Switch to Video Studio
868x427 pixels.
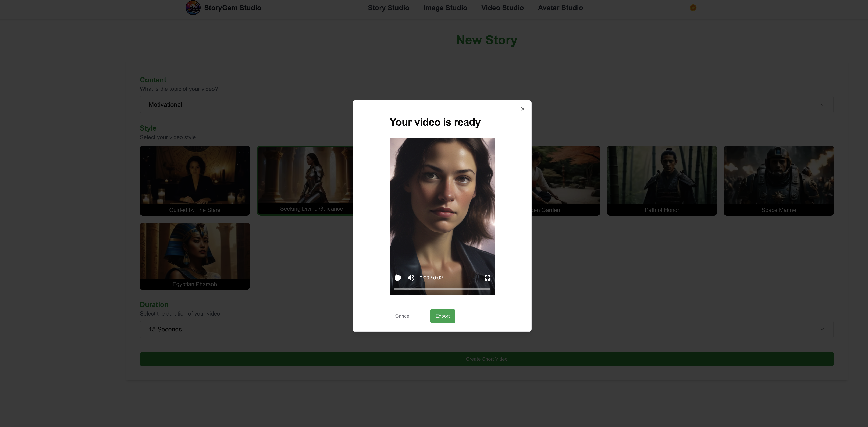(502, 8)
